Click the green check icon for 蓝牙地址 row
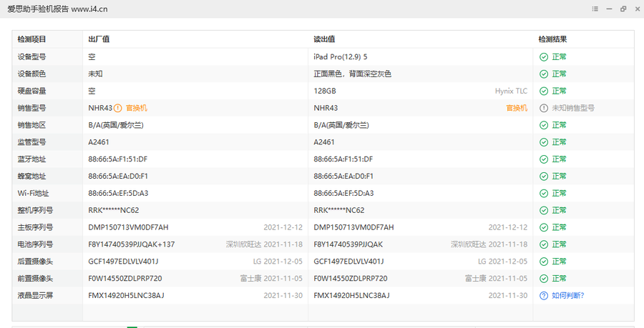This screenshot has height=328, width=644. click(544, 159)
